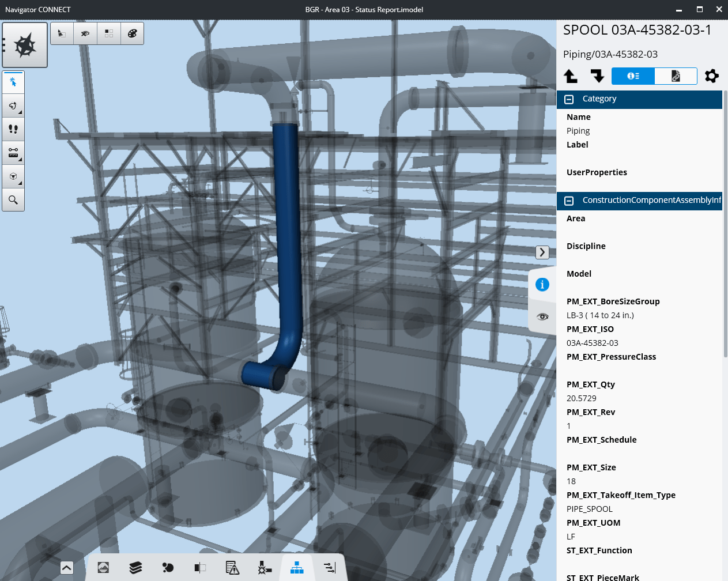
Task: Click the navigate down arrow above properties
Action: pyautogui.click(x=597, y=76)
